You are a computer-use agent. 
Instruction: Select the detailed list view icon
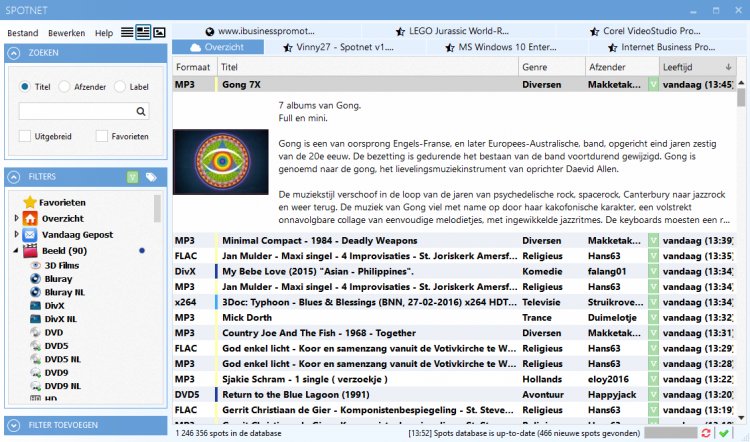(x=143, y=32)
